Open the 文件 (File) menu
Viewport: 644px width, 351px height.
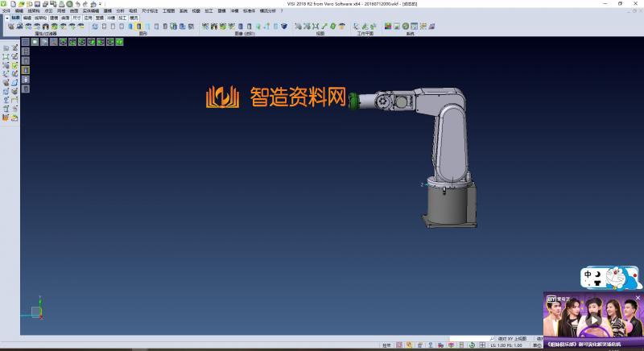coord(6,10)
